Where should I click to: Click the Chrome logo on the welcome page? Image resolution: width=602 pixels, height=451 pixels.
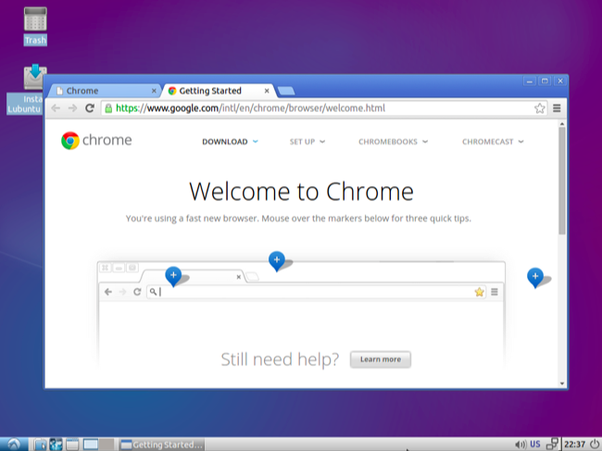tap(96, 140)
